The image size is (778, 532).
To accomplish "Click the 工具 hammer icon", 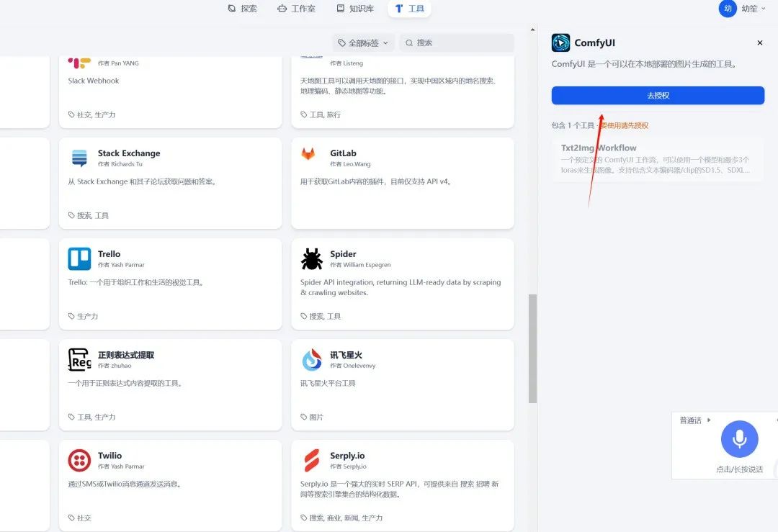I will (x=398, y=9).
